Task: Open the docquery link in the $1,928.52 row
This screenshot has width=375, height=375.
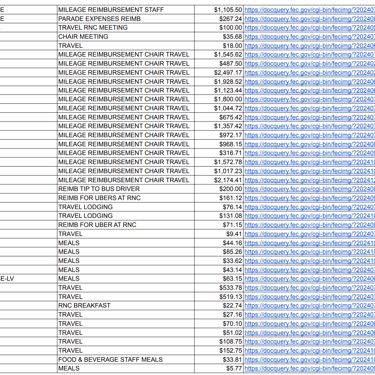Action: pyautogui.click(x=310, y=82)
